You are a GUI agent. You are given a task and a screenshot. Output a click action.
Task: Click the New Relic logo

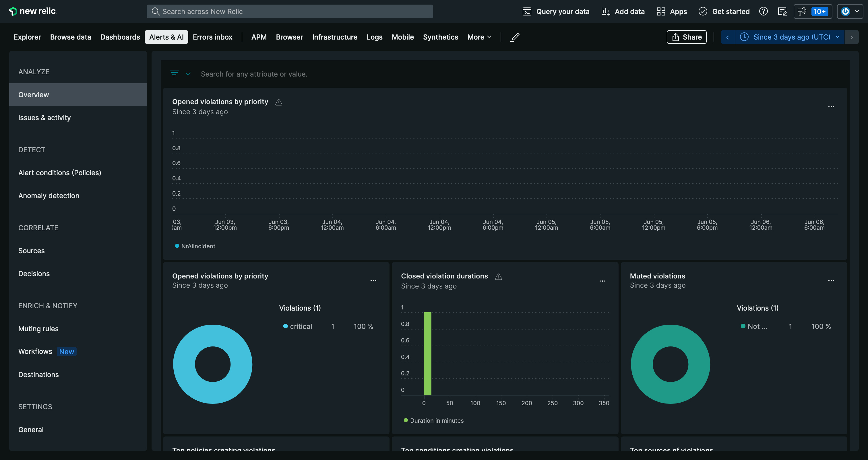tap(32, 11)
